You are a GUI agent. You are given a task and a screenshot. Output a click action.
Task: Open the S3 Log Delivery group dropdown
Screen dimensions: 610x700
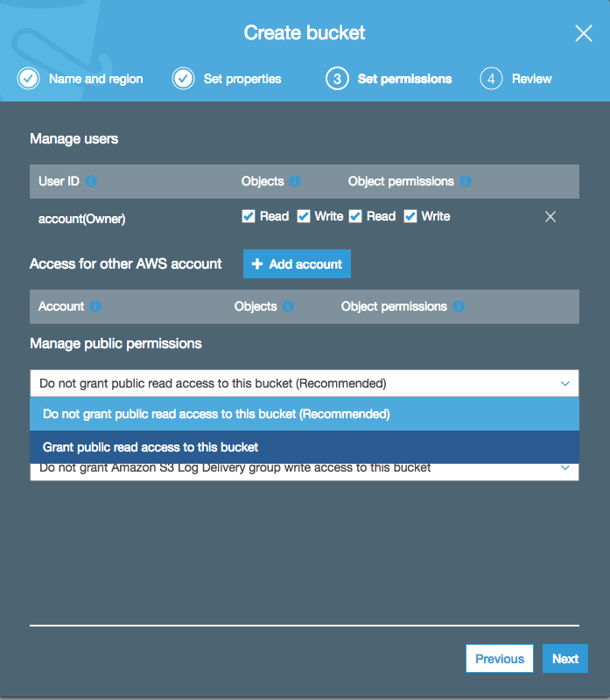pyautogui.click(x=305, y=471)
